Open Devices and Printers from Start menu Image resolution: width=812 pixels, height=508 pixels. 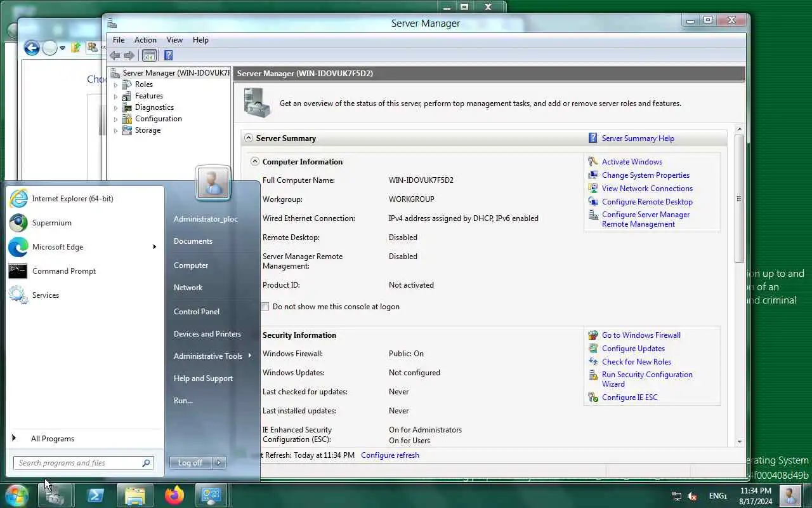click(207, 334)
